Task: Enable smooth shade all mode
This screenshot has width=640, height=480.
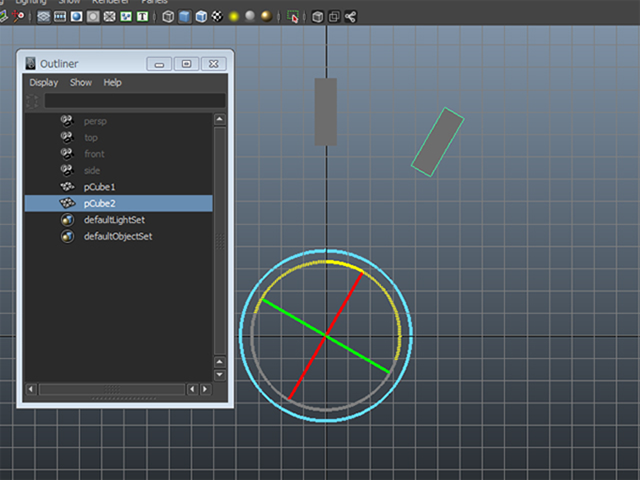Action: pos(184,17)
